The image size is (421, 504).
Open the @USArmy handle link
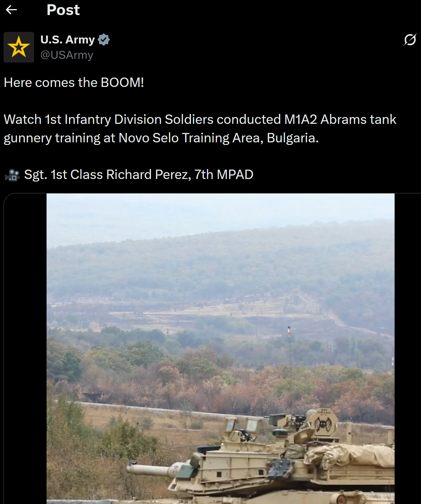[67, 55]
